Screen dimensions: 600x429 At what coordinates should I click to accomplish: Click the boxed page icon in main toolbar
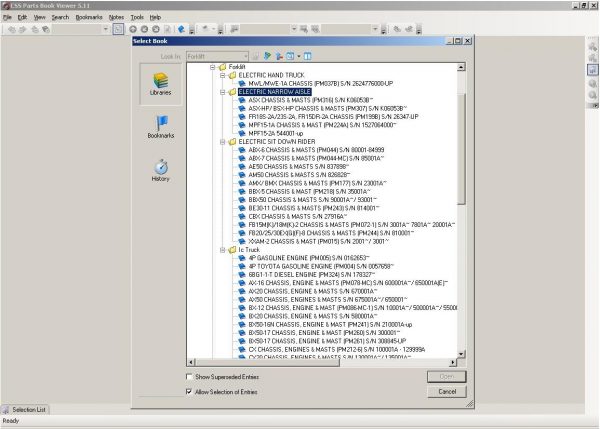tap(118, 29)
